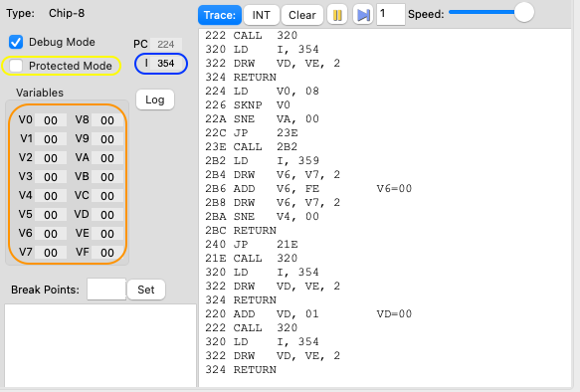This screenshot has width=580, height=392.
Task: Click the INT button
Action: (261, 15)
